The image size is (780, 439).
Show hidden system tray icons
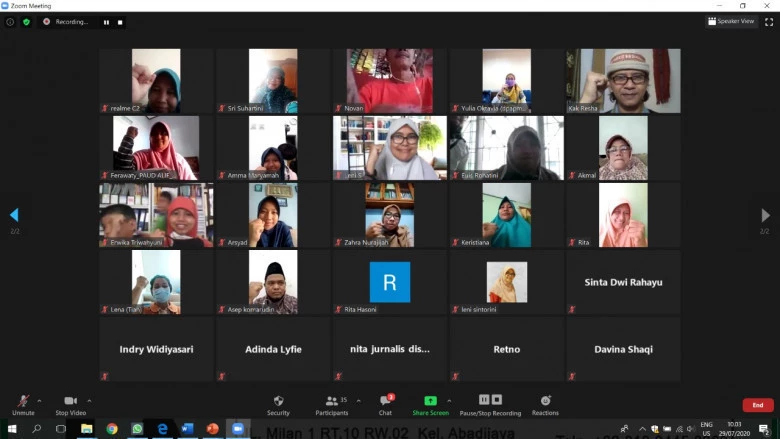click(642, 429)
